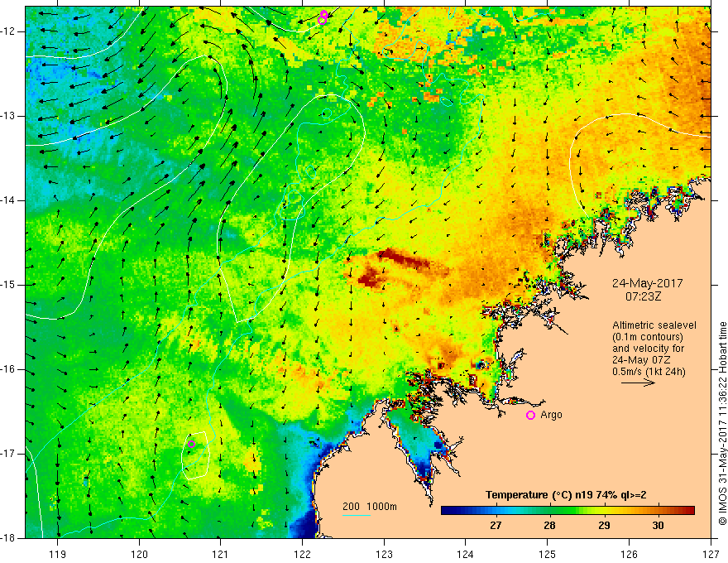728x563 pixels.
Task: Click the color bar value '28'
Action: tap(549, 526)
